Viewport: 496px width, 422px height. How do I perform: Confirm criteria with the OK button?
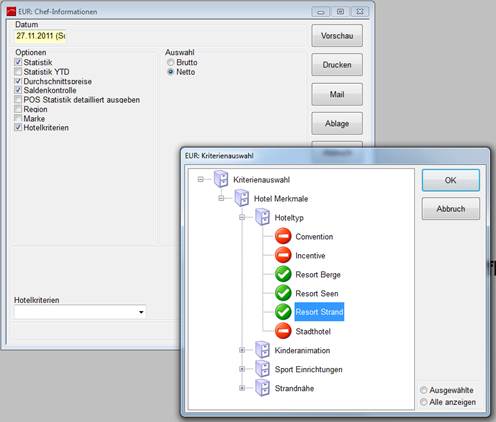click(451, 180)
